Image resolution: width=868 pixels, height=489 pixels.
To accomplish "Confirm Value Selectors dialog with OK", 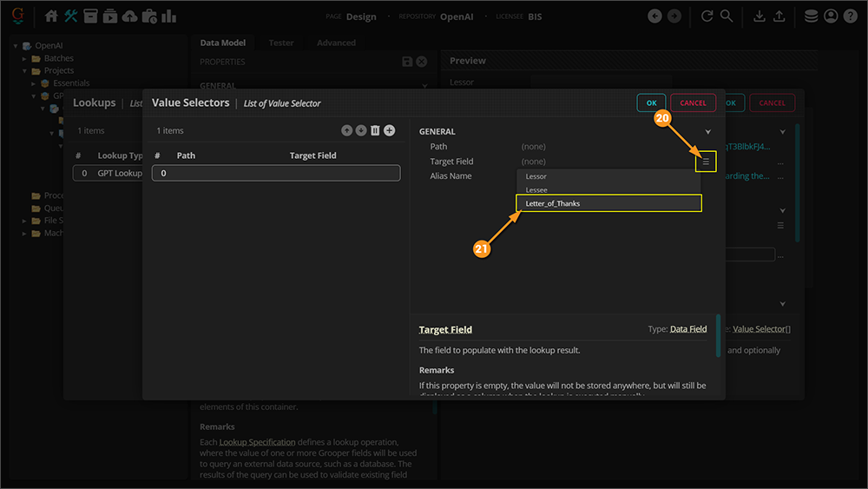I will click(x=651, y=102).
